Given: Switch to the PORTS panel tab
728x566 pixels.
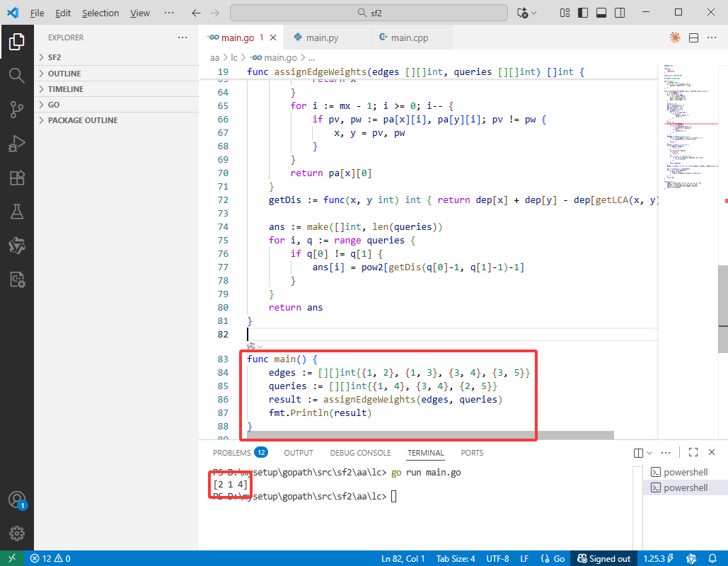Looking at the screenshot, I should 472,453.
